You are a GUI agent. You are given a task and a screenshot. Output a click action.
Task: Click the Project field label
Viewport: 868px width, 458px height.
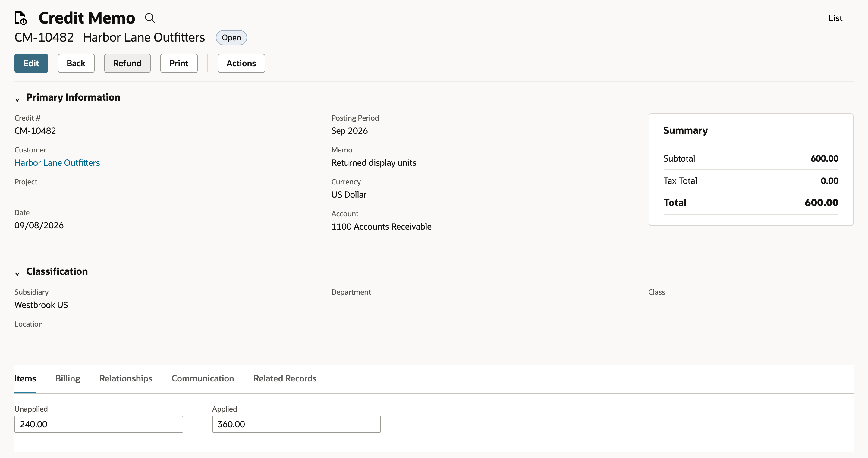click(26, 182)
